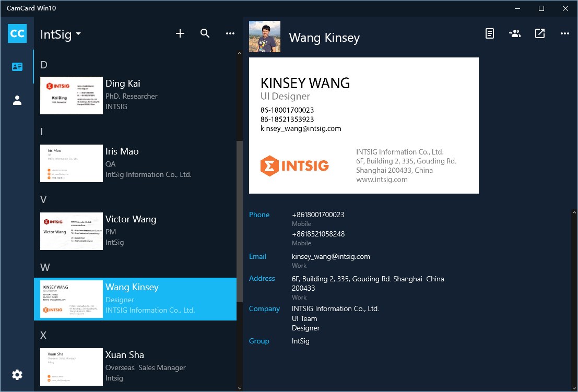The image size is (578, 392).
Task: Open the notes icon for Wang Kinsey
Action: (490, 33)
